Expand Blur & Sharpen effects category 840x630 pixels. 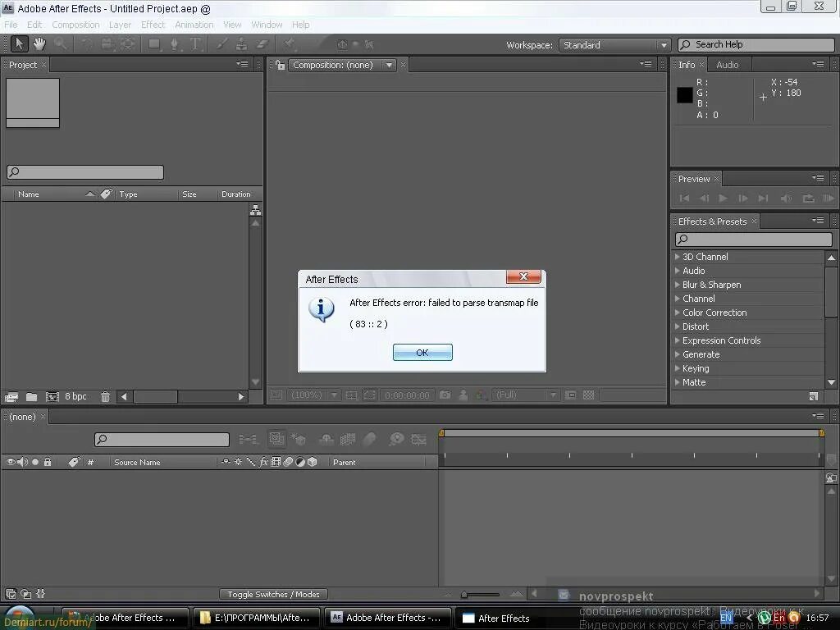[677, 285]
